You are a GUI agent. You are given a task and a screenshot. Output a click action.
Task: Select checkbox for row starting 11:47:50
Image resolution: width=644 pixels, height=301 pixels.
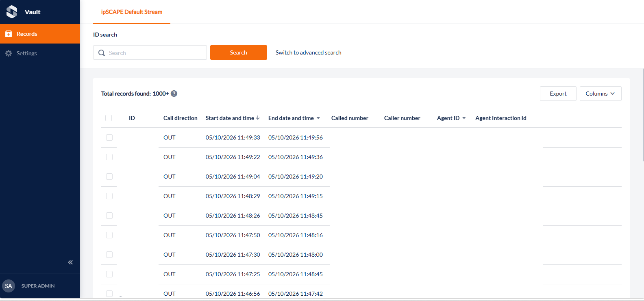coord(109,235)
